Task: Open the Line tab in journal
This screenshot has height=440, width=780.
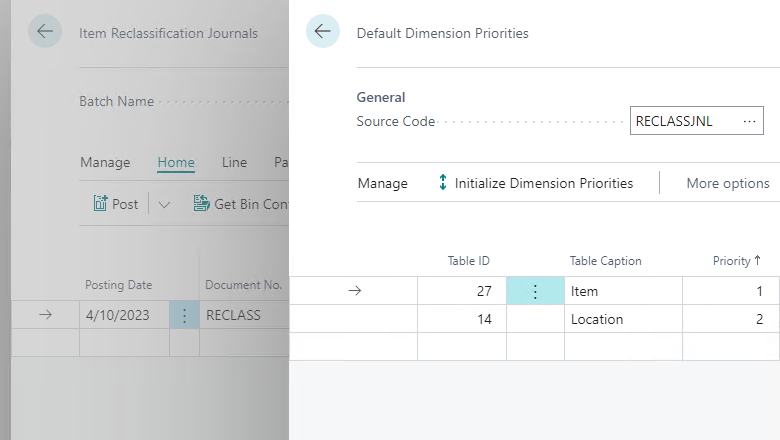Action: [x=234, y=163]
